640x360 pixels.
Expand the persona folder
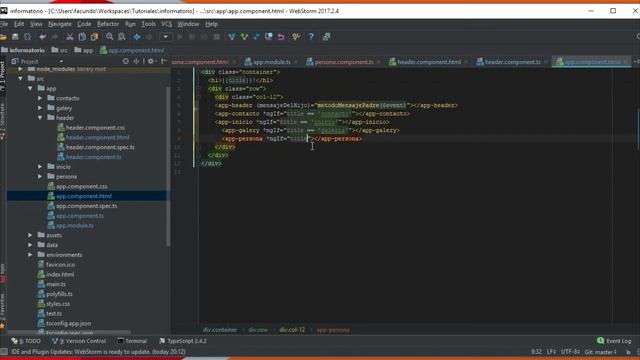point(40,176)
